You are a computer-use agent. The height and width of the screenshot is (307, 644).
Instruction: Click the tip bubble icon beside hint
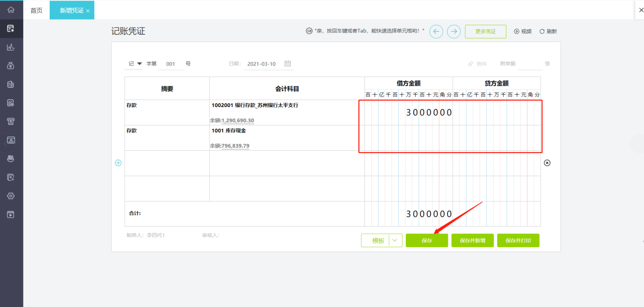tap(309, 31)
